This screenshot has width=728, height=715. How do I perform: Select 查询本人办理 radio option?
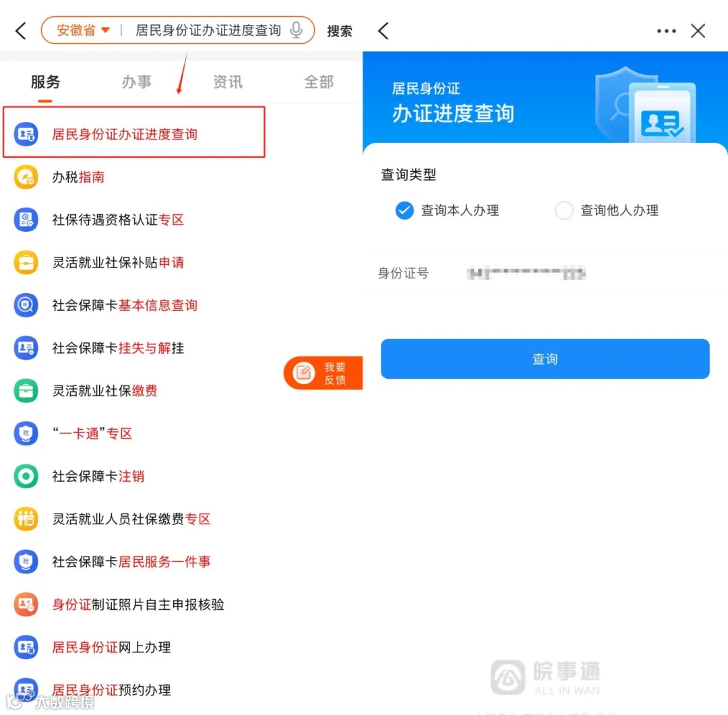(x=447, y=210)
